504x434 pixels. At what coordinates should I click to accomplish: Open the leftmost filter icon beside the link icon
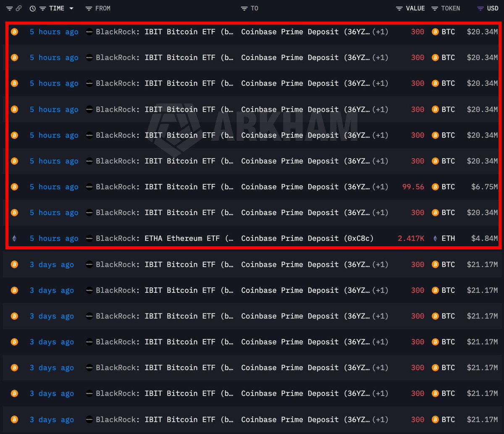9,8
